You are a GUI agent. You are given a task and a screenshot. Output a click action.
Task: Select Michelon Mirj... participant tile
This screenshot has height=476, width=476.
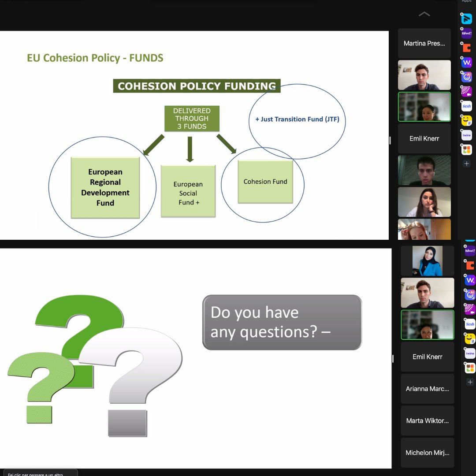point(427,453)
